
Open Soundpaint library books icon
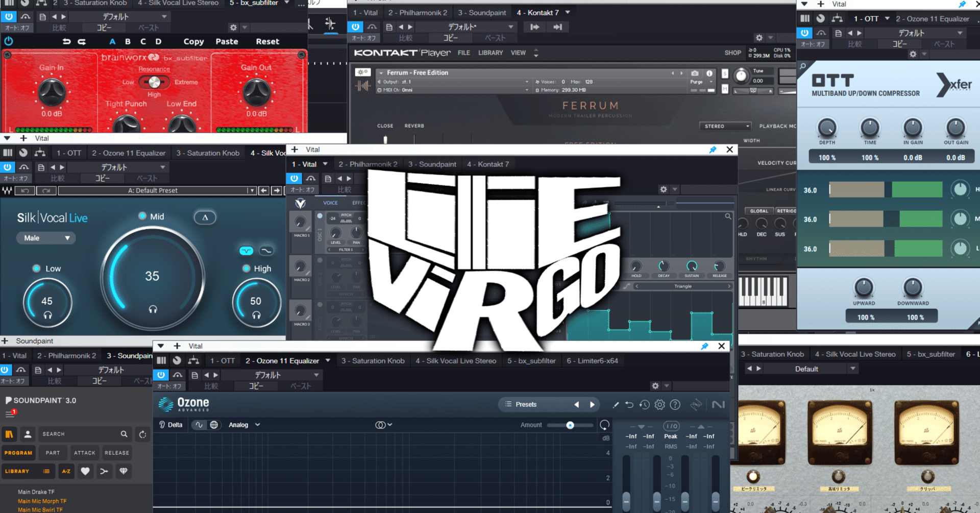click(x=9, y=434)
